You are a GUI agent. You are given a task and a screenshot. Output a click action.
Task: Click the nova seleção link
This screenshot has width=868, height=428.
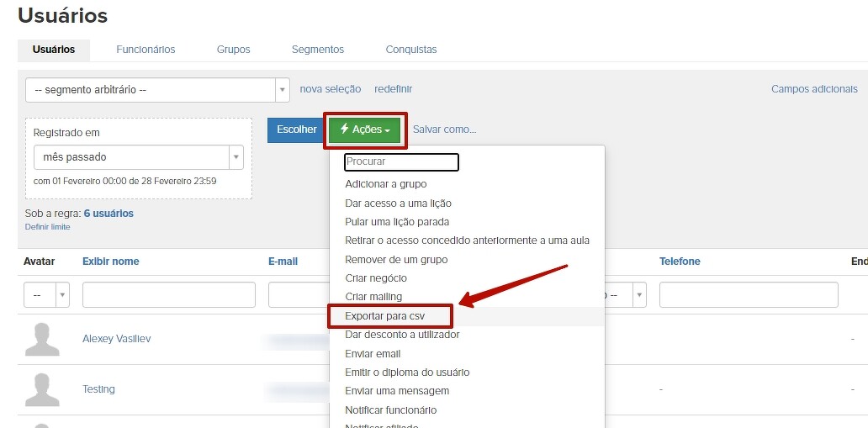coord(330,89)
